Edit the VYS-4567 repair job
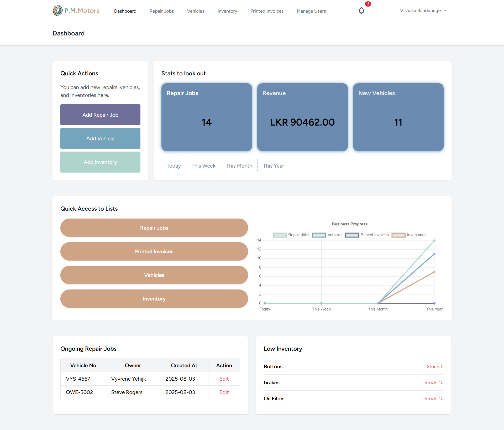 (224, 379)
